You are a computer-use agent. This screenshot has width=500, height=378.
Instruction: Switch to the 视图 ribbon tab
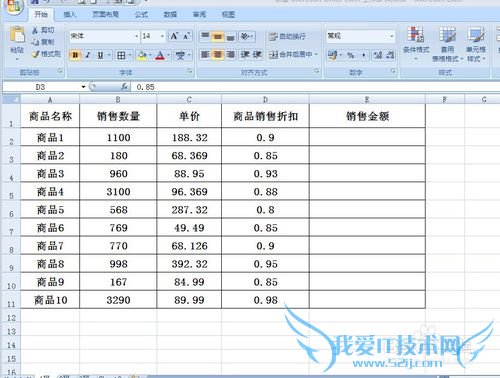point(228,14)
